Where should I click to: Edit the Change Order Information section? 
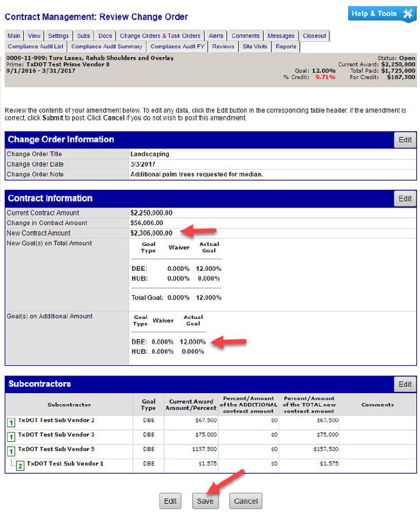[x=405, y=140]
